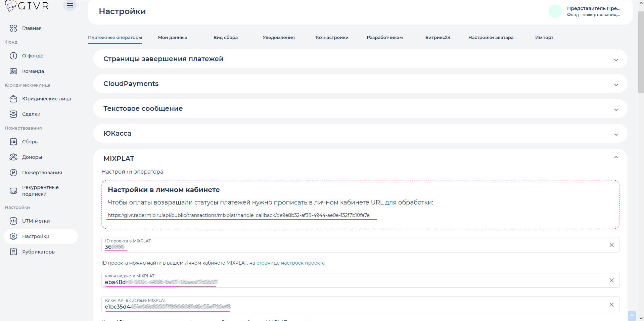
Task: Open the Мои данные tab
Action: point(173,38)
